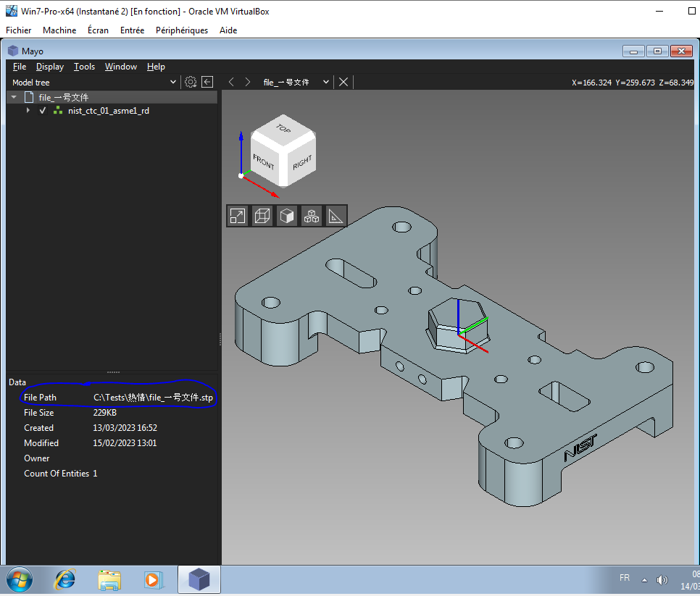The image size is (700, 596).
Task: Open the Model tree panel dropdown
Action: pos(173,82)
